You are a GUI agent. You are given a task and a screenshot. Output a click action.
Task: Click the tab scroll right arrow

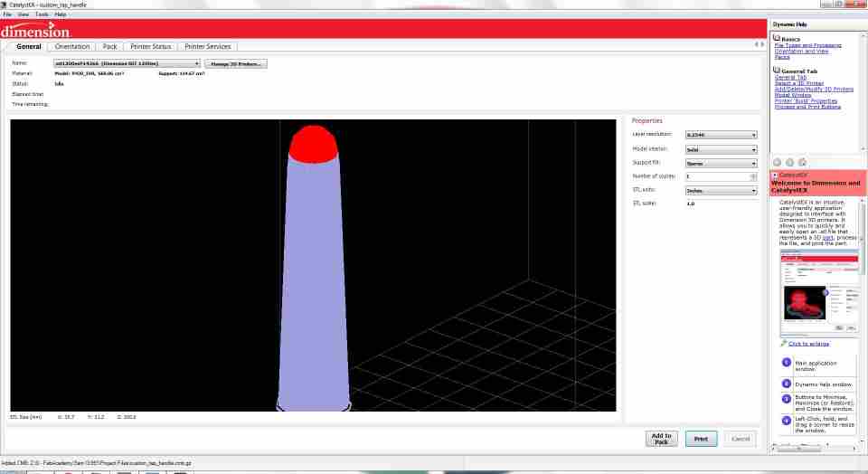tap(762, 44)
